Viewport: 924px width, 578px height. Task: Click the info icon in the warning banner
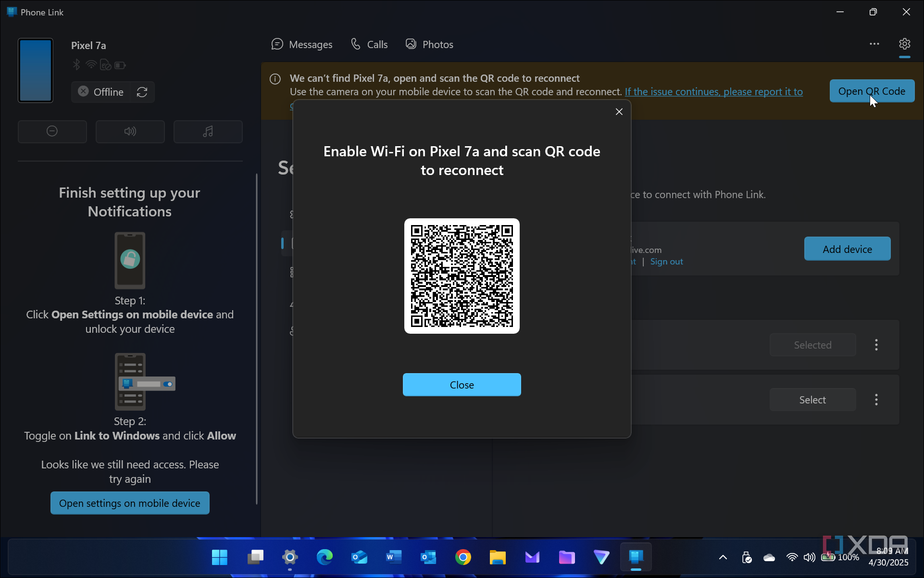coord(275,79)
